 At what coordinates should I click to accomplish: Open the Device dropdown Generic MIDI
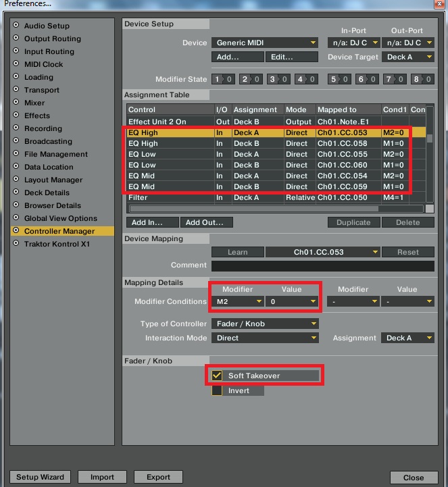(265, 43)
